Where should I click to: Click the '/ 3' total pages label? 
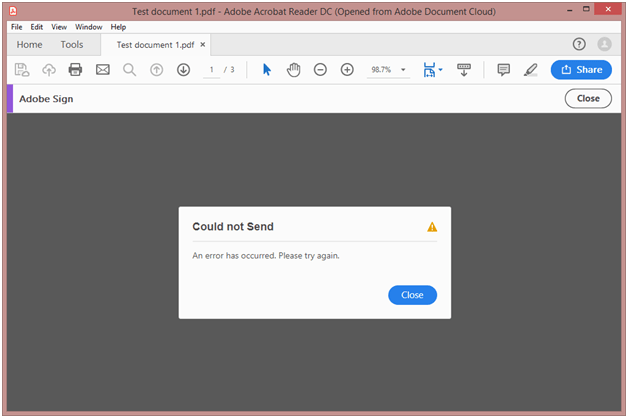tap(229, 70)
